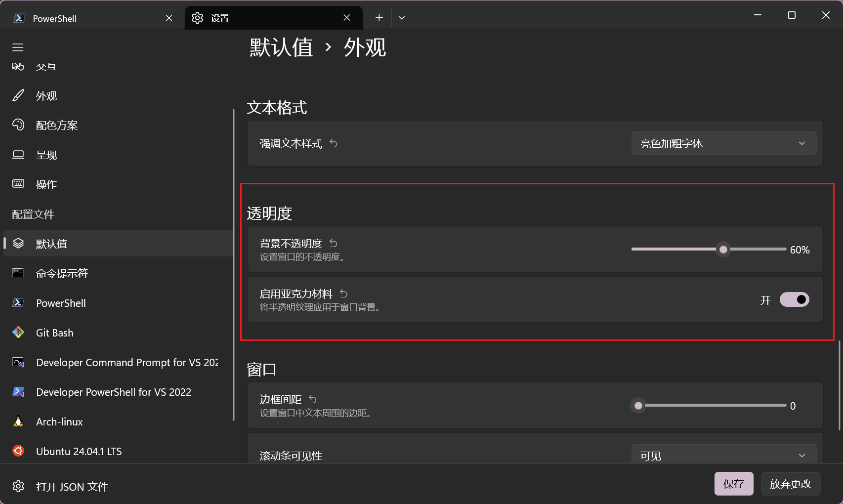This screenshot has height=504, width=843.
Task: Reset 边框间距 using its revert icon
Action: point(313,399)
